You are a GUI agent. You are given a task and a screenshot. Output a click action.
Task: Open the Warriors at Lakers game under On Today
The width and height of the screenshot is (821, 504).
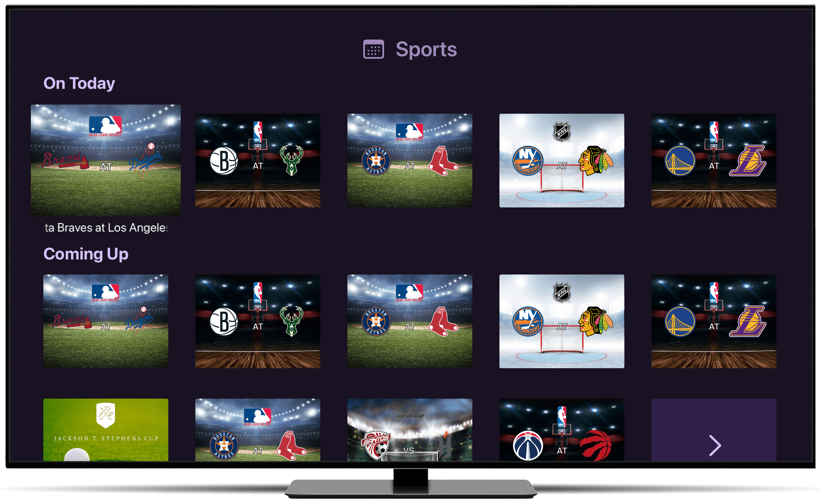tap(714, 160)
